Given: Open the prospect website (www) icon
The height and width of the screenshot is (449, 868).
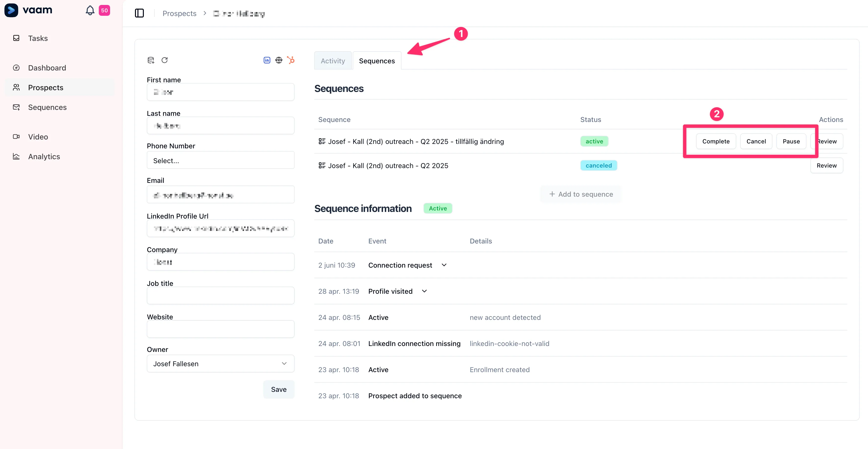Looking at the screenshot, I should (279, 60).
